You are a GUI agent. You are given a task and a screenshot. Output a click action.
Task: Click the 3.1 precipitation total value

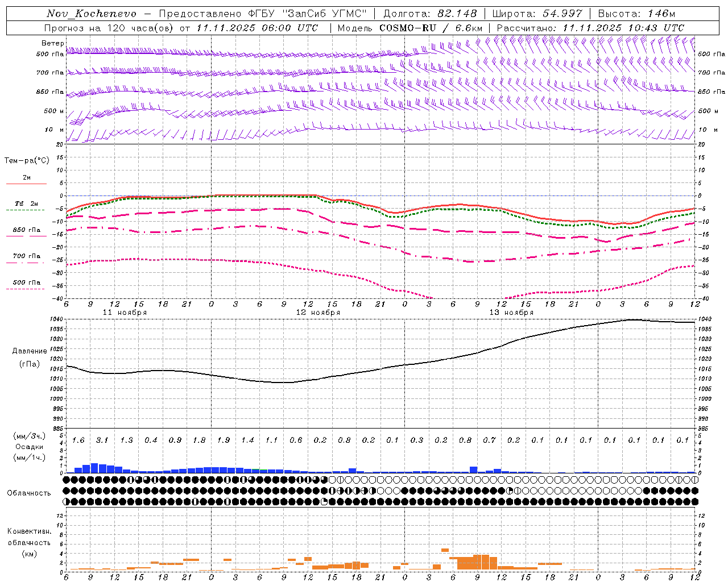[102, 440]
